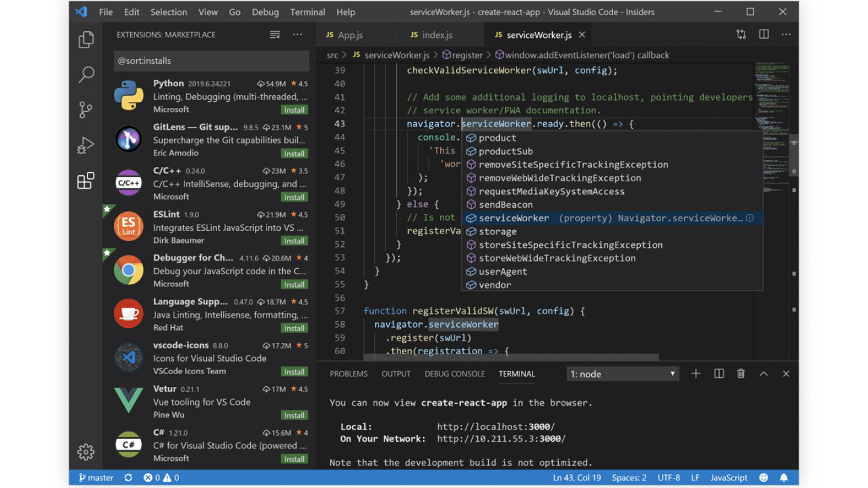The height and width of the screenshot is (488, 868).
Task: Select the 'sendBeacon' autocomplete suggestion
Action: [x=612, y=205]
